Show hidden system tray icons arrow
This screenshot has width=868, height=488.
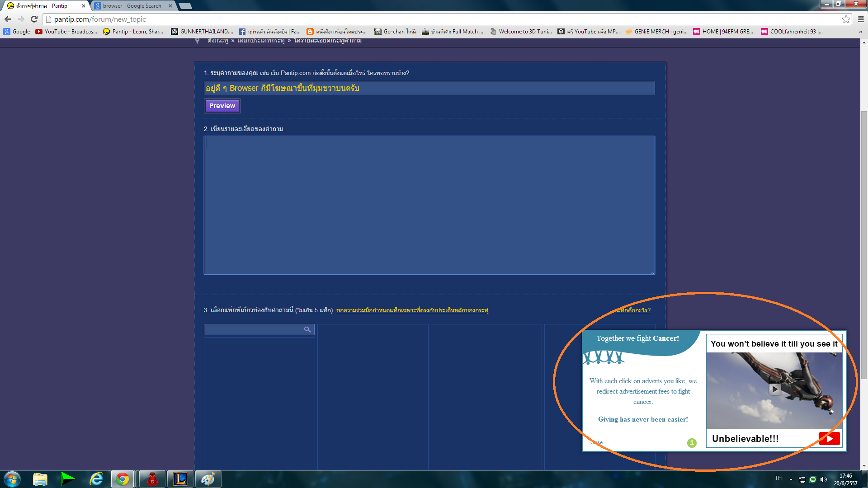tap(791, 479)
